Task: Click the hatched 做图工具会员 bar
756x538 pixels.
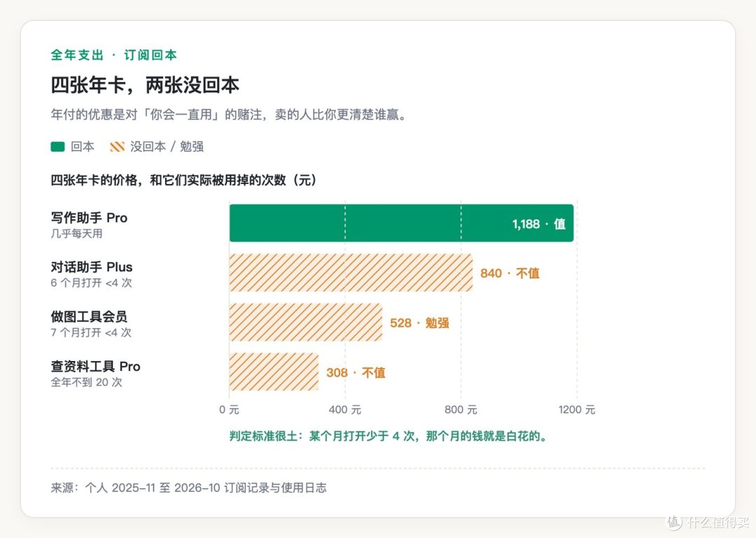Action: (x=306, y=323)
